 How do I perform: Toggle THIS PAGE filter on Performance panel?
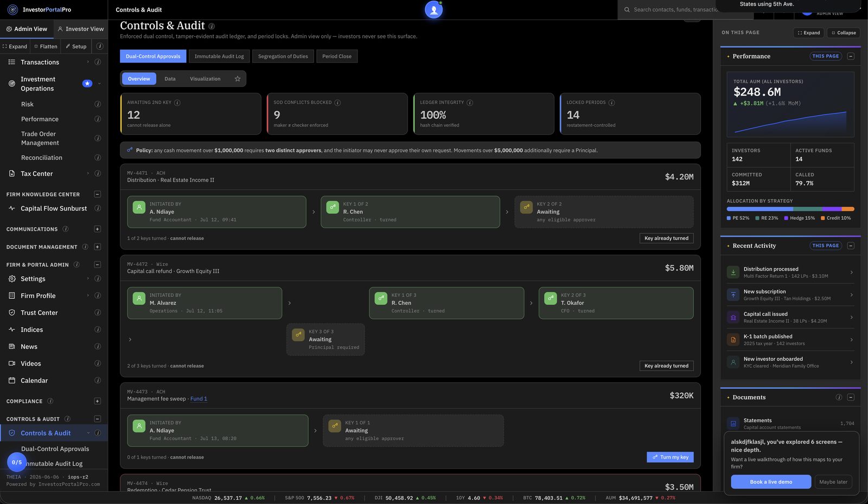(826, 56)
